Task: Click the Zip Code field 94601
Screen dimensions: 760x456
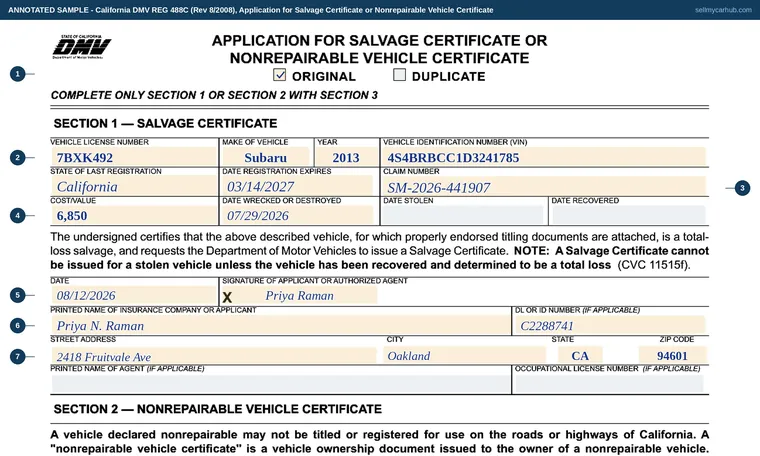Action: (672, 356)
